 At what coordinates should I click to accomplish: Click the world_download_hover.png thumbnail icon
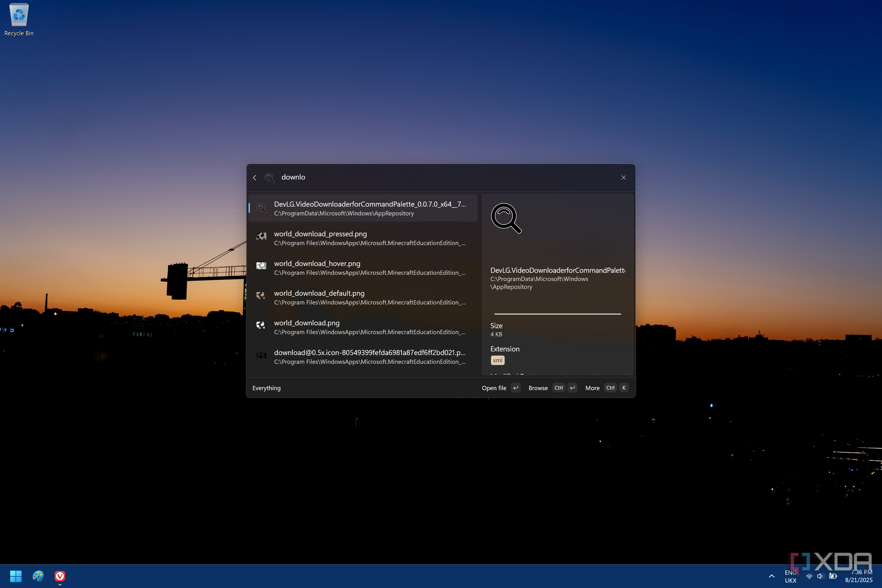click(x=261, y=265)
